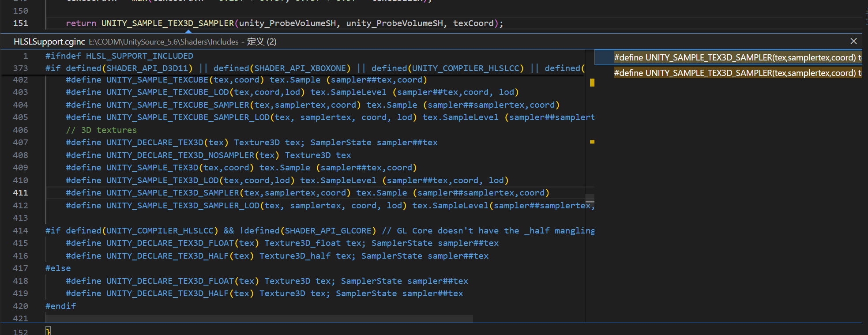Click the horizontal scrollbar in the peek editor
This screenshot has width=868, height=335.
tap(259, 319)
